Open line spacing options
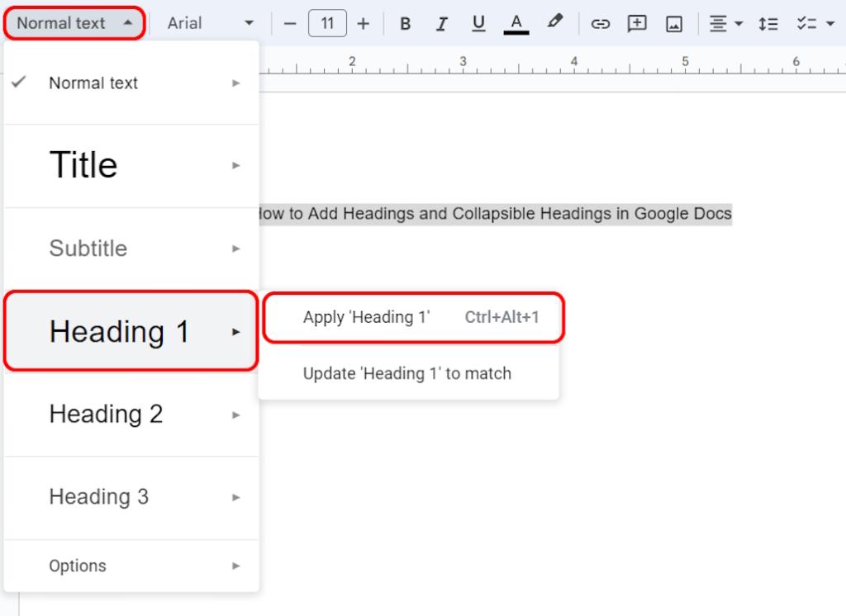Image resolution: width=846 pixels, height=616 pixels. point(768,23)
